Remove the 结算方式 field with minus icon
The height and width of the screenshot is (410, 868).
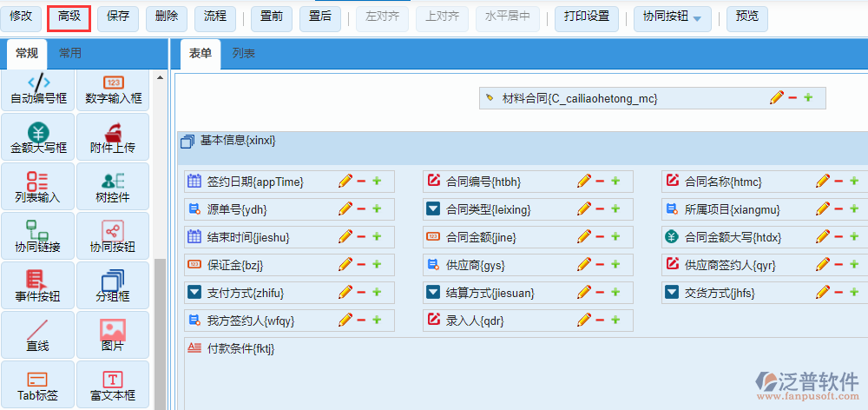coord(600,292)
